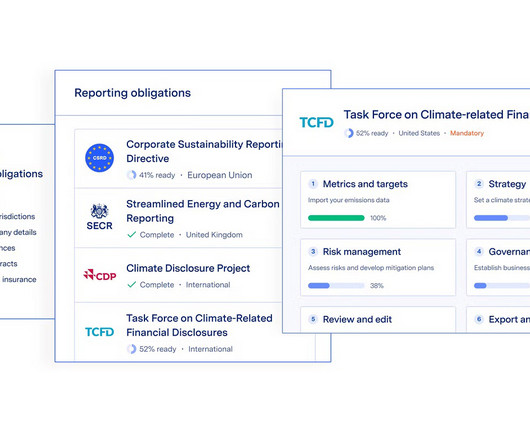Click step 5 badge on Review and edit
Viewport: 530px width, 442px height.
pyautogui.click(x=313, y=319)
